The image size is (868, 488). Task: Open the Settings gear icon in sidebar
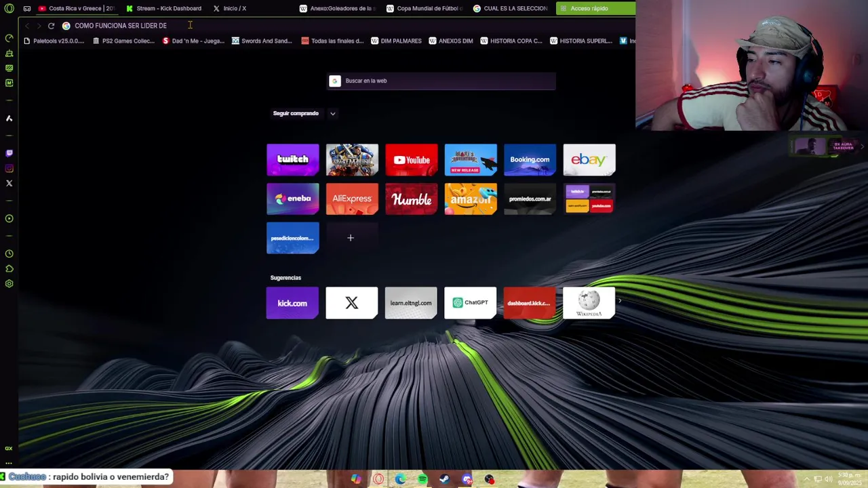(9, 283)
